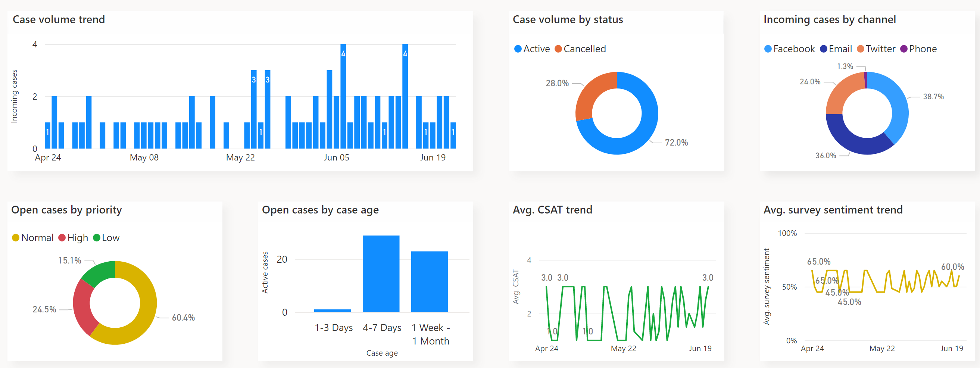Toggle the Facebook series via its legend label
The image size is (980, 368).
795,49
